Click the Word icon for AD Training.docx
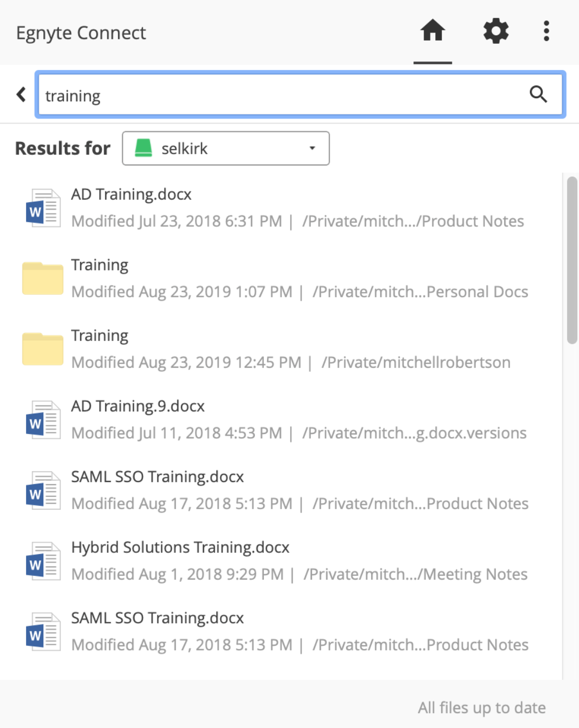The image size is (579, 728). 43,208
